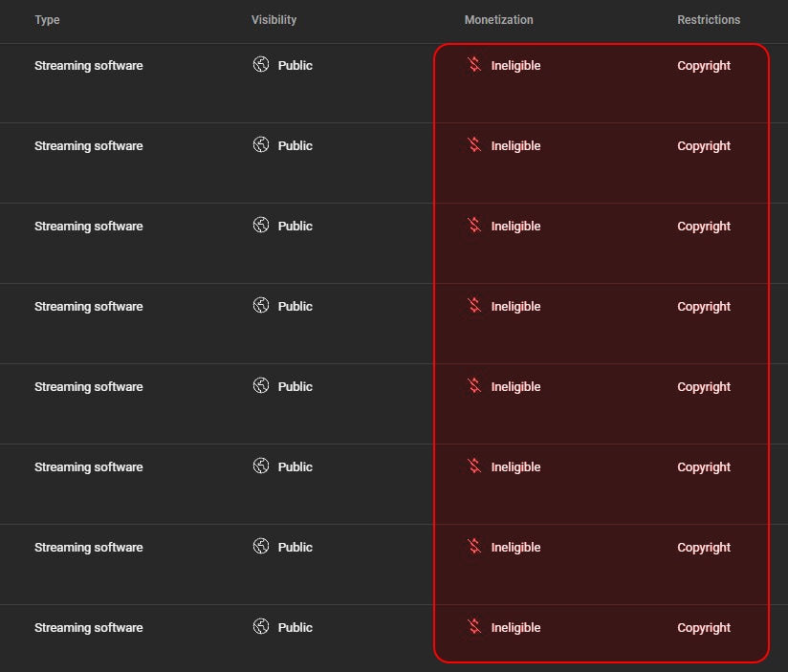This screenshot has height=672, width=788.
Task: Open the Copyright restriction in the last row
Action: [x=704, y=628]
